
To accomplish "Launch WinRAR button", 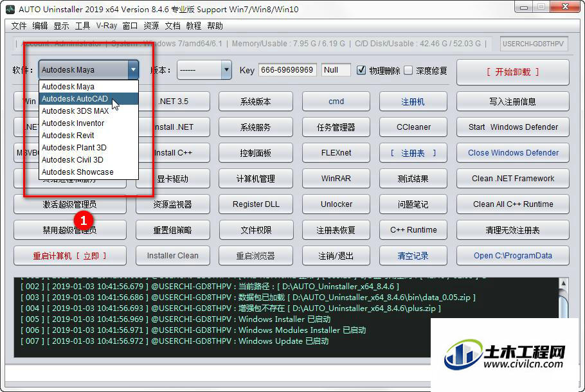I will click(x=336, y=179).
